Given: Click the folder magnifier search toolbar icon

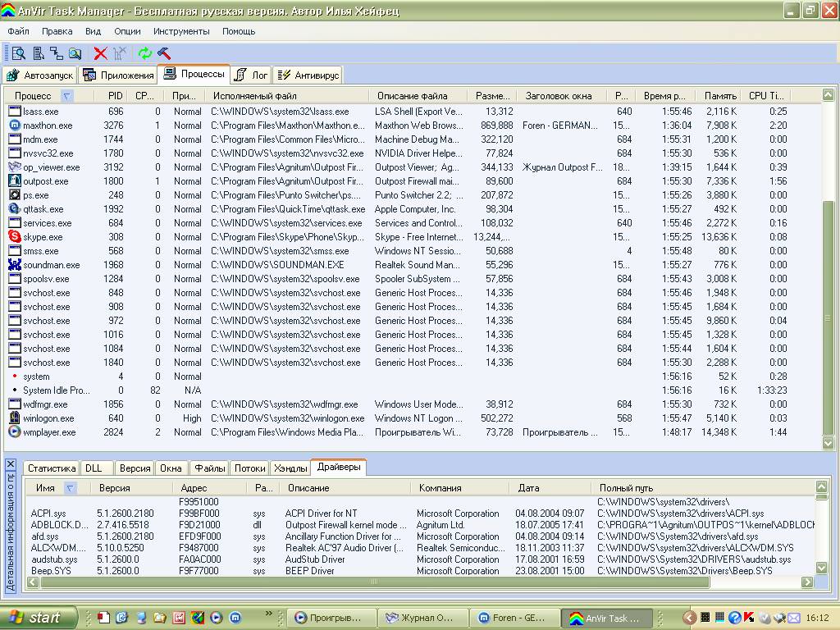Looking at the screenshot, I should (x=75, y=53).
